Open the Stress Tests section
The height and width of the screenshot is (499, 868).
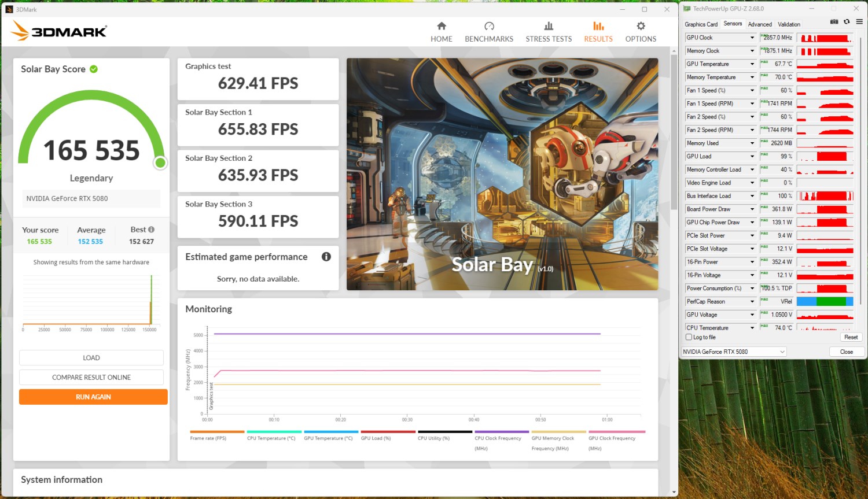(549, 32)
